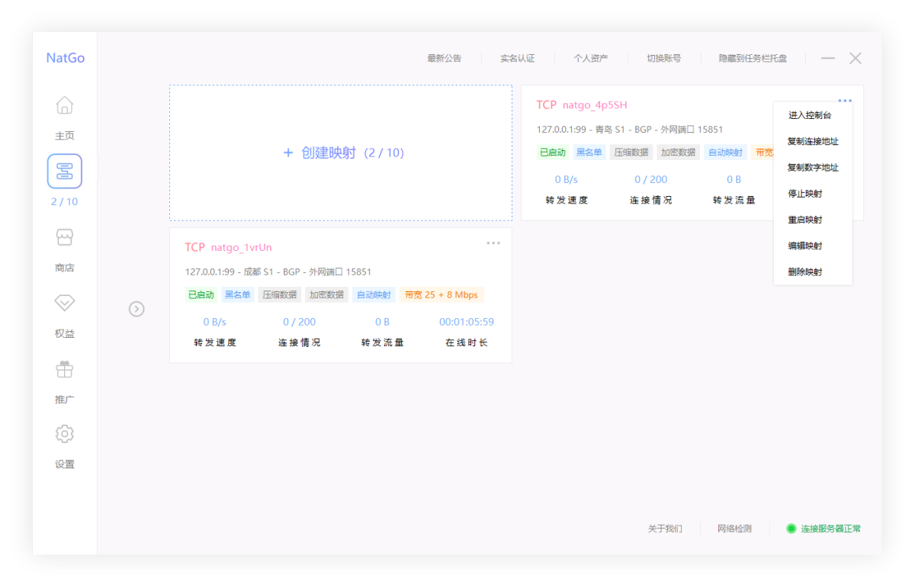Screen dimensions: 915x588
Task: Click 隐藏到任务栏托盘 in the top bar
Action: click(753, 58)
